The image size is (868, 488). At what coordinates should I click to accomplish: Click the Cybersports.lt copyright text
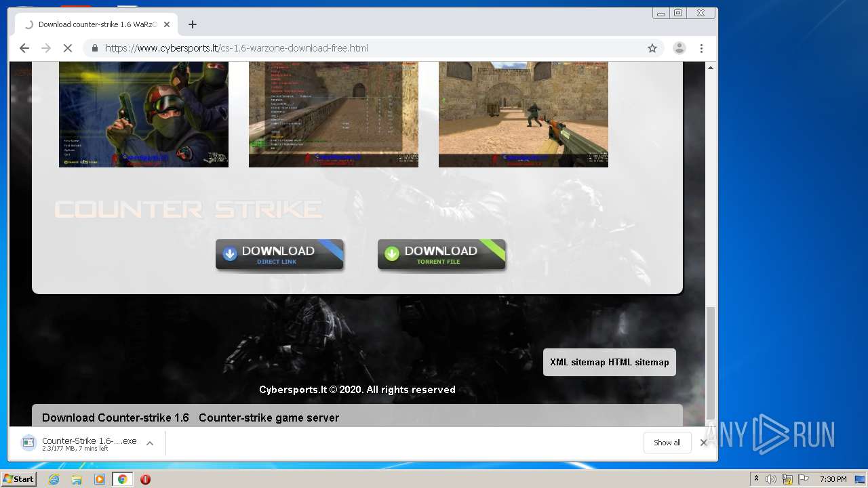pyautogui.click(x=357, y=390)
